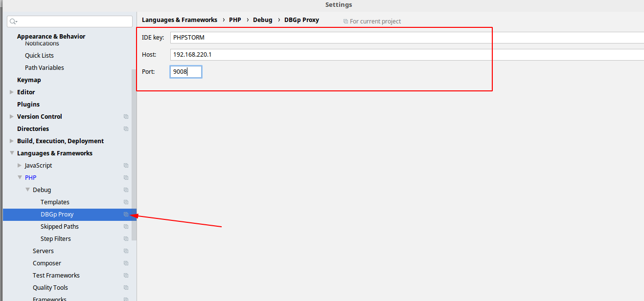Image resolution: width=644 pixels, height=301 pixels.
Task: Click the icon next to Templates
Action: click(126, 202)
